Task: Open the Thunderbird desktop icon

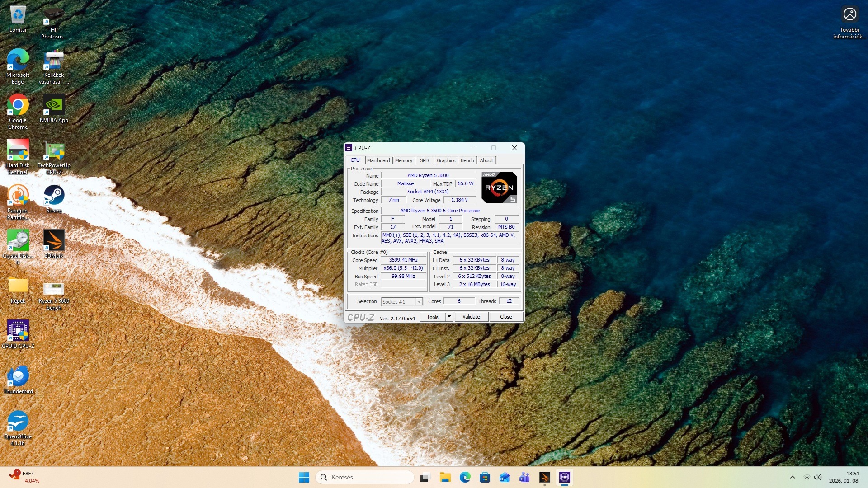Action: [18, 376]
